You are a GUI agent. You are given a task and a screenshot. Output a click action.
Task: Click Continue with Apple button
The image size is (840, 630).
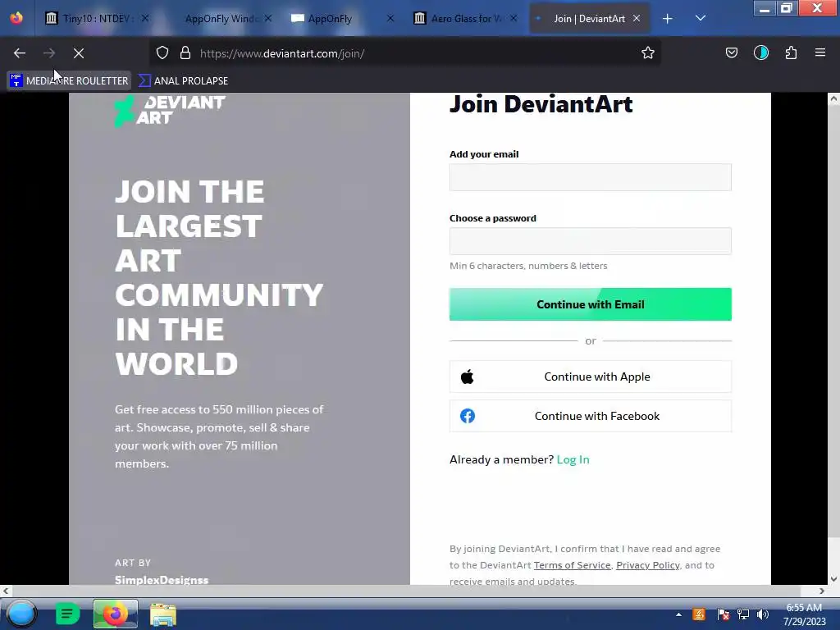pyautogui.click(x=590, y=377)
